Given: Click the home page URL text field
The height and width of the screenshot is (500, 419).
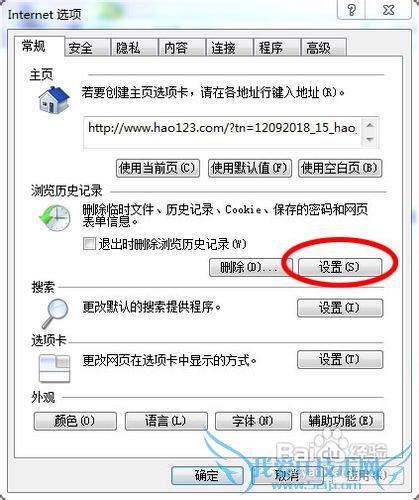Looking at the screenshot, I should tap(223, 132).
